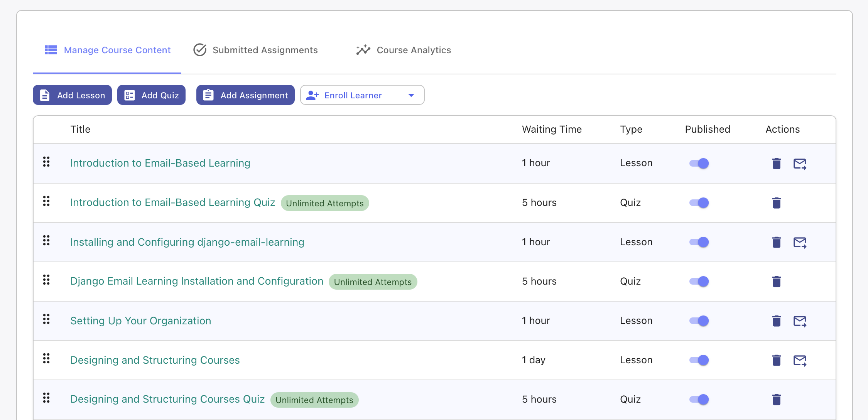Delete the Introduction to Email-Based Learning lesson

coord(777,164)
